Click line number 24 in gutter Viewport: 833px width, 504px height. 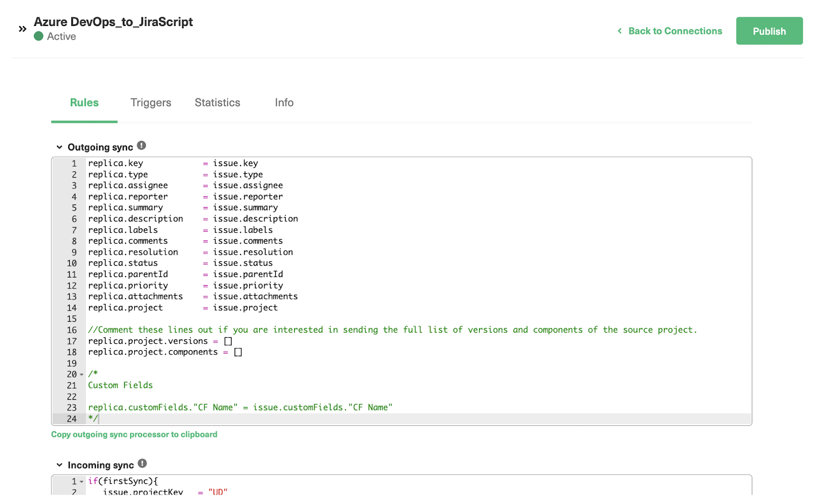(x=72, y=419)
